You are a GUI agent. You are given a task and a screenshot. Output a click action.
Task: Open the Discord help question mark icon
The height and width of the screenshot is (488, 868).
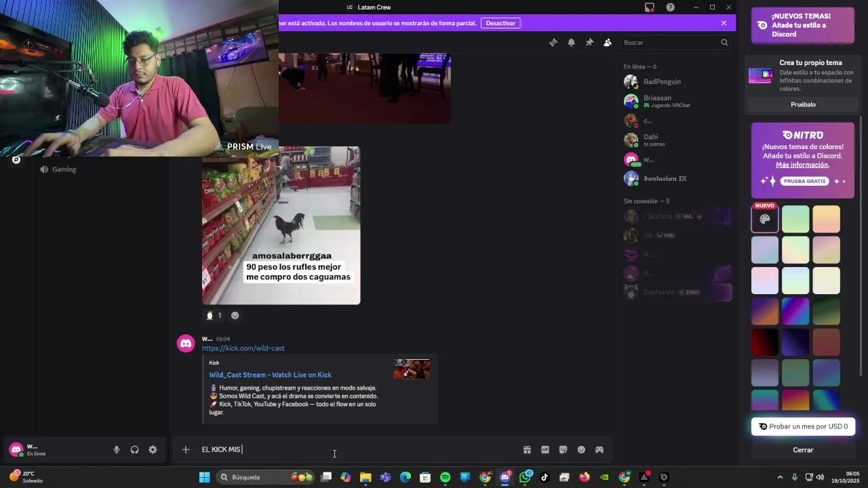670,7
